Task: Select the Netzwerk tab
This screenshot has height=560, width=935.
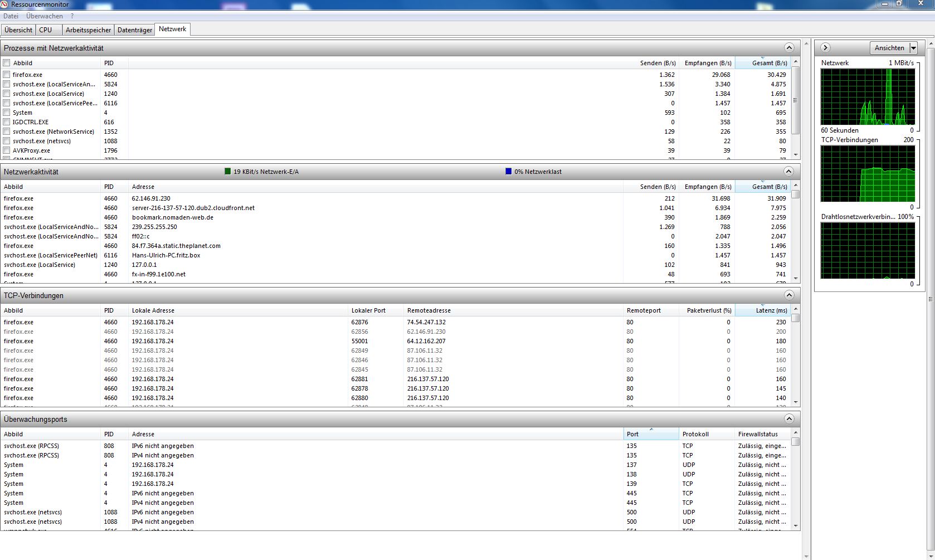Action: (x=173, y=29)
